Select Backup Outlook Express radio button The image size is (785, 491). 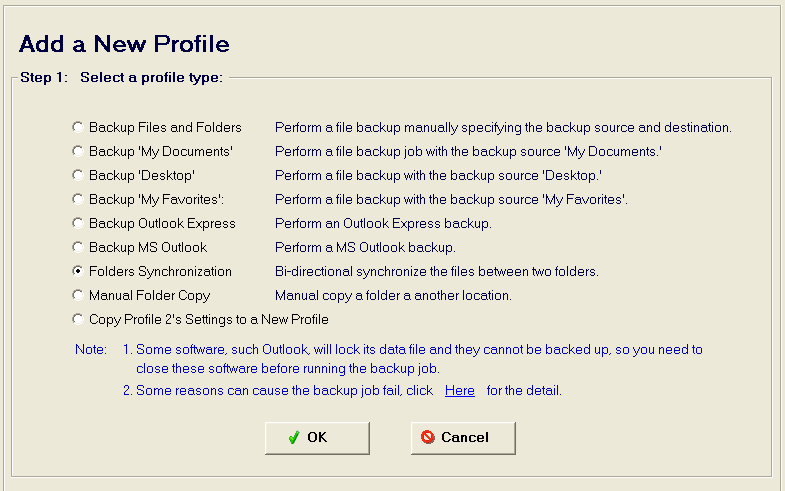click(78, 223)
